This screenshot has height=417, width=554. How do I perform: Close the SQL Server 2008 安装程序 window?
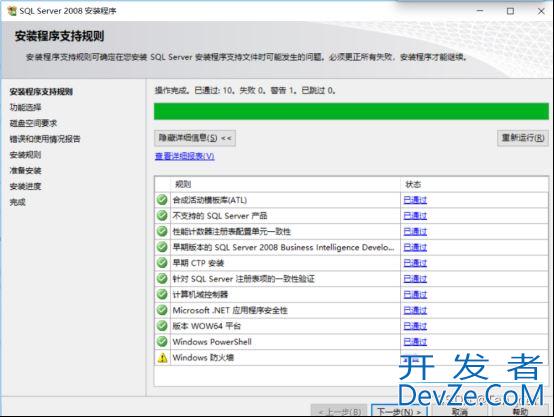541,11
